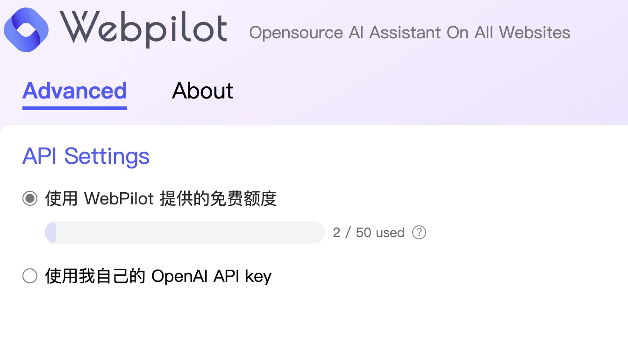This screenshot has height=364, width=628.
Task: Click the "使用 WebPilot 提供的免费额度" label
Action: pos(161,199)
